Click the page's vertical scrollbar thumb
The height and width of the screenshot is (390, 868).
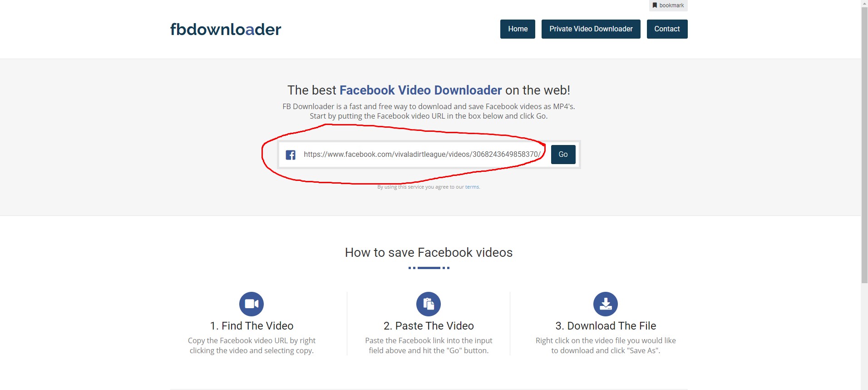[x=864, y=145]
